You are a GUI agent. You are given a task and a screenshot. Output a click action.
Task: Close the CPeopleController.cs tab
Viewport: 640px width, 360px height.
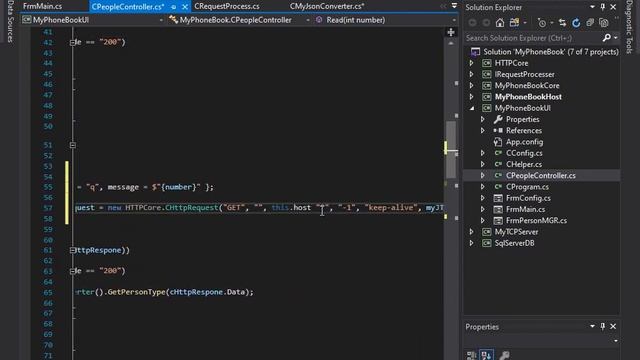[x=185, y=7]
